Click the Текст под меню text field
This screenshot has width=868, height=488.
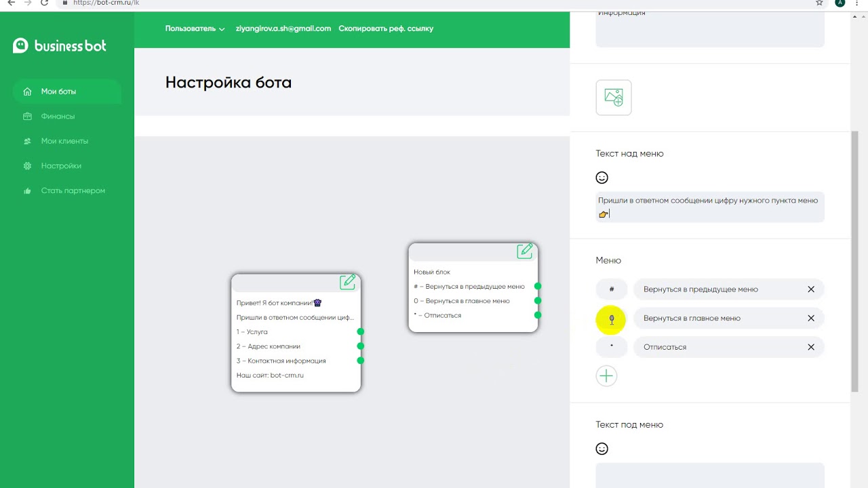[710, 475]
